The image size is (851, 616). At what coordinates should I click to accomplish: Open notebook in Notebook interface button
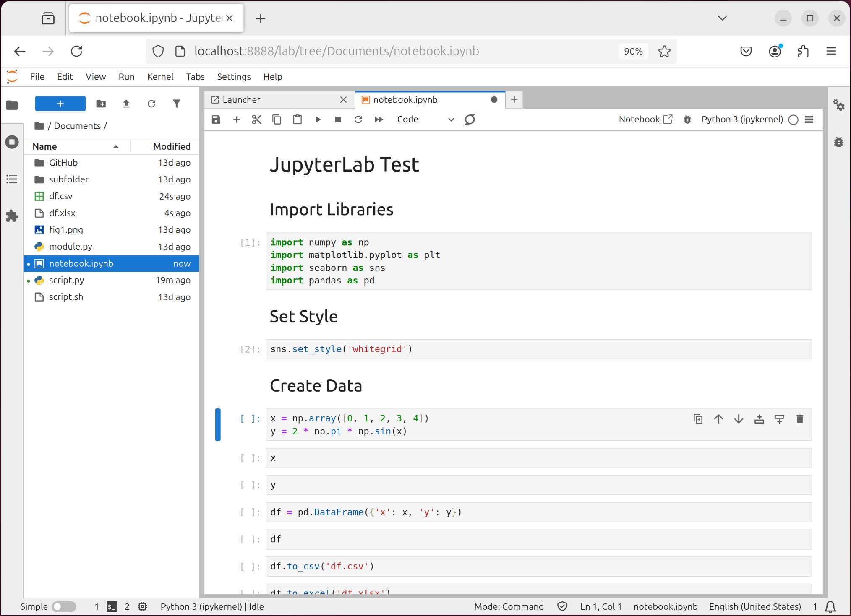click(646, 120)
